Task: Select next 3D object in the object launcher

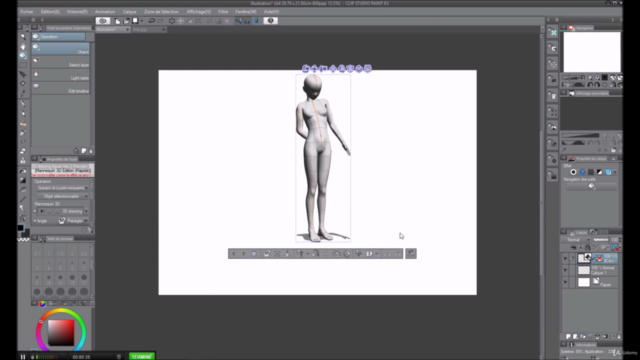Action: coord(244,254)
